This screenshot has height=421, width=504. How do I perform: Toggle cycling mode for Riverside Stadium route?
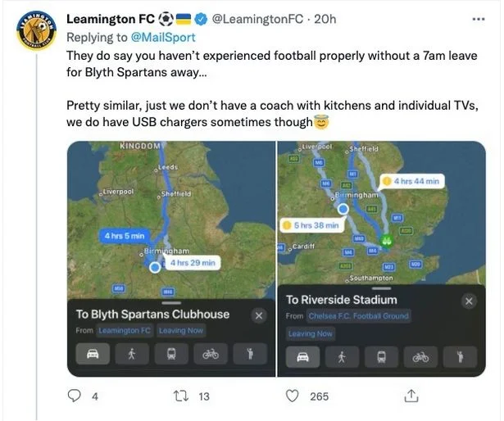[x=421, y=357]
